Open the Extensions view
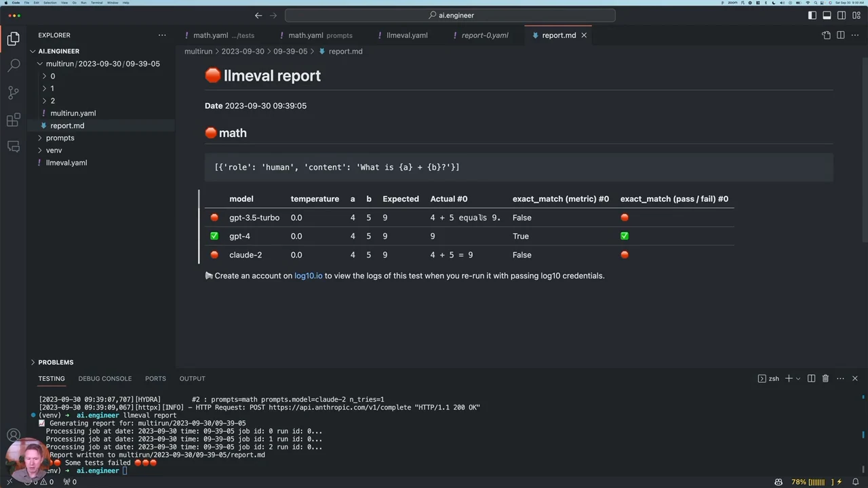The width and height of the screenshot is (868, 488). click(x=13, y=120)
